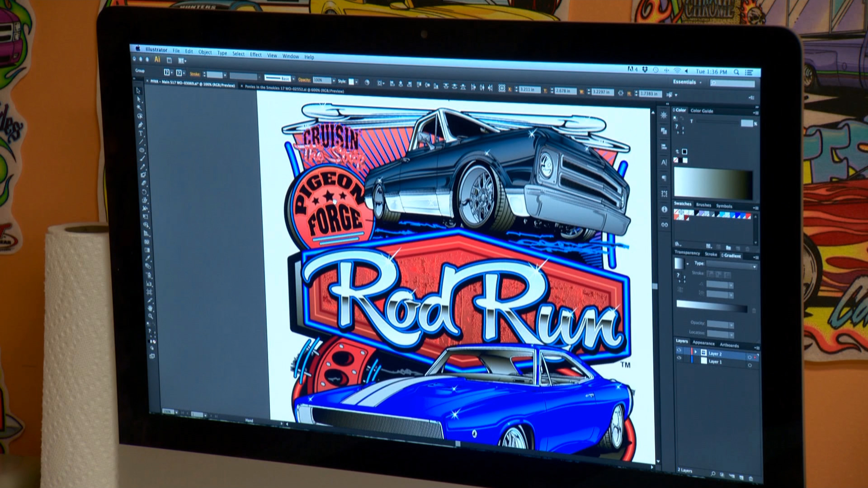
Task: Open the Character panel dock icon
Action: [664, 162]
